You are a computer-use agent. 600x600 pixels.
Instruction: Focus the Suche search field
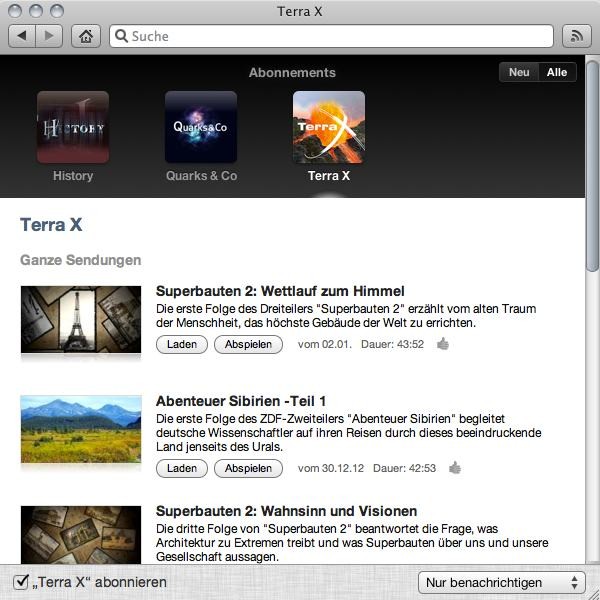(x=331, y=36)
